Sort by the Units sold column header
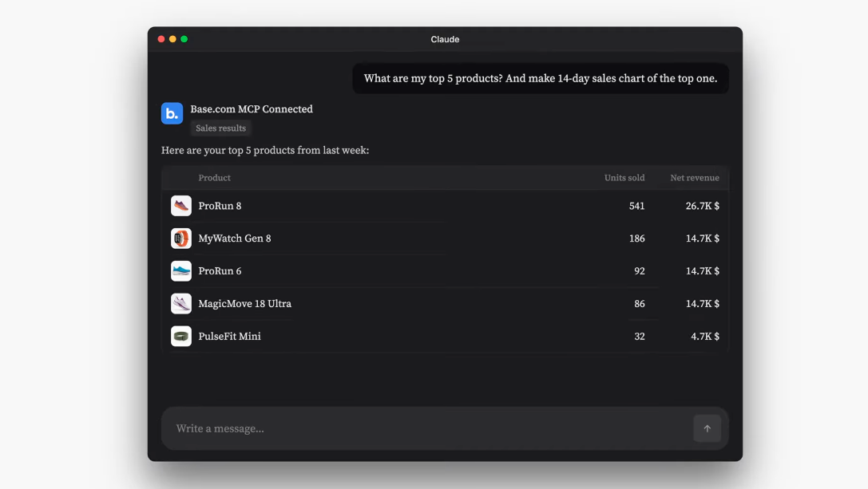 (624, 178)
